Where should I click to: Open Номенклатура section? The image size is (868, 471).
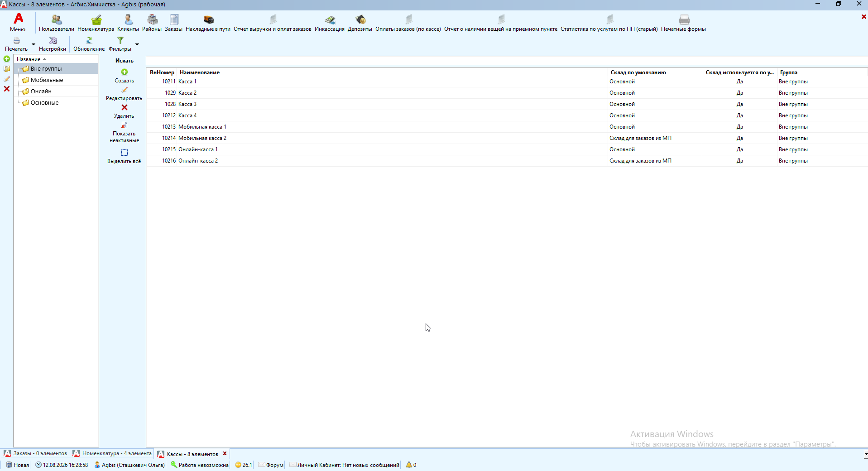[x=96, y=23]
